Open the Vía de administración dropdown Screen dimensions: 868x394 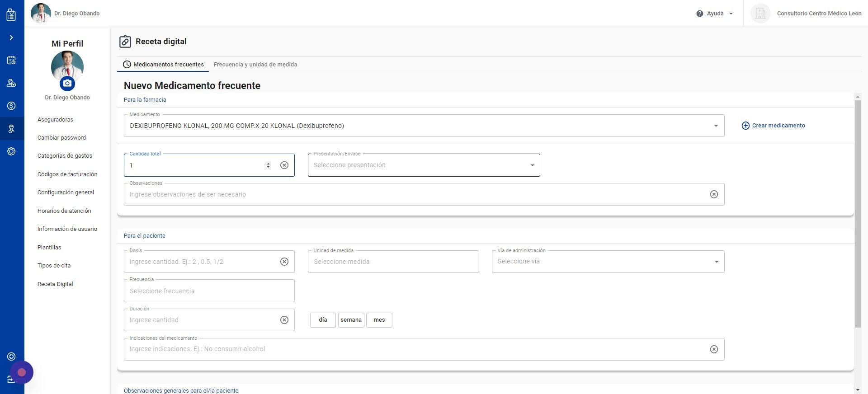coord(608,262)
